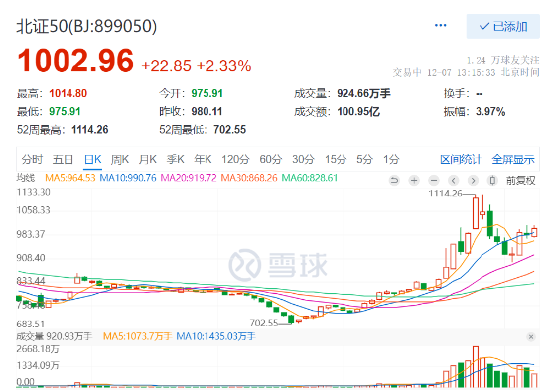This screenshot has height=391, width=550.
Task: Open the 区间统计 range statistics link
Action: tap(460, 160)
